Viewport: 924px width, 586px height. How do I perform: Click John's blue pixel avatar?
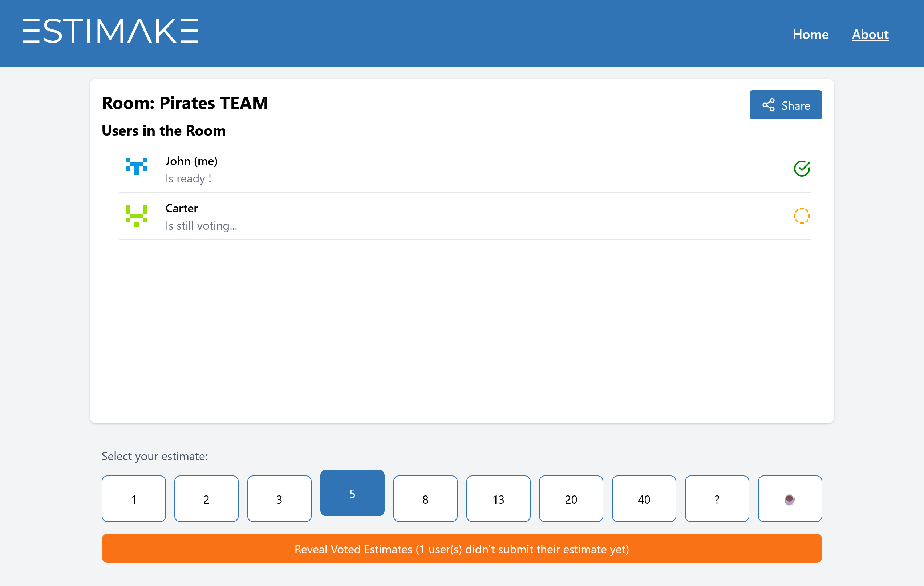[x=136, y=166]
